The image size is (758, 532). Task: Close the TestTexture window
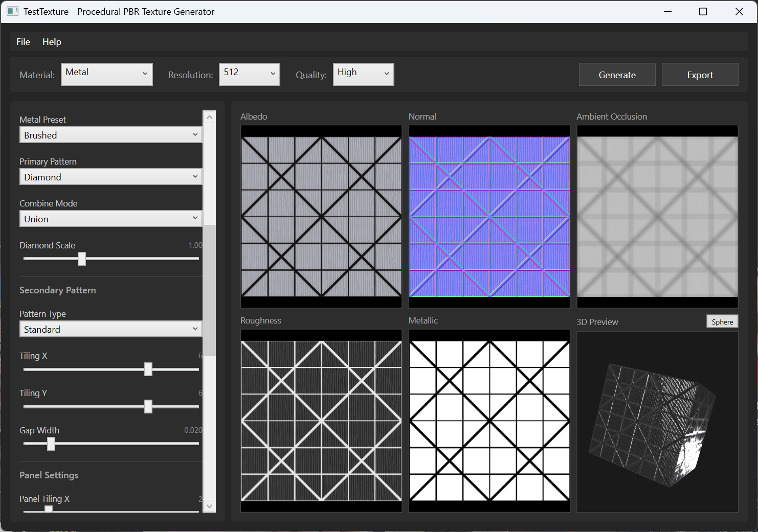739,11
